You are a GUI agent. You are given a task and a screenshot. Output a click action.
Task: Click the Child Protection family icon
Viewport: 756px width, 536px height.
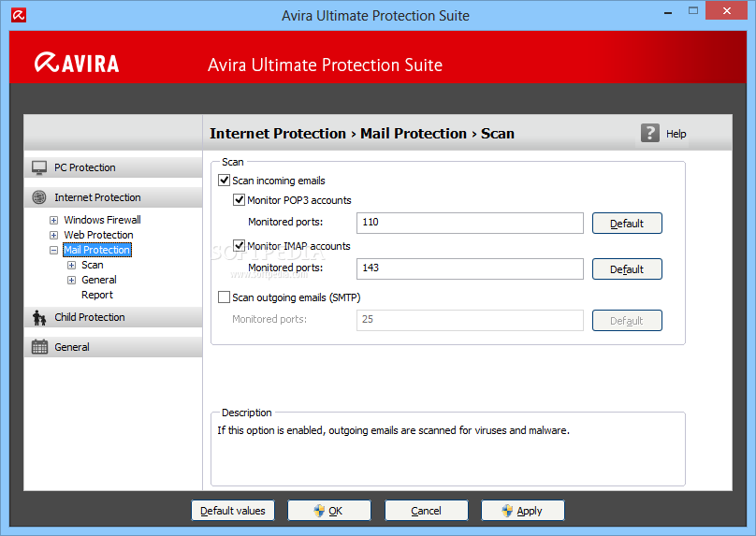click(x=39, y=318)
